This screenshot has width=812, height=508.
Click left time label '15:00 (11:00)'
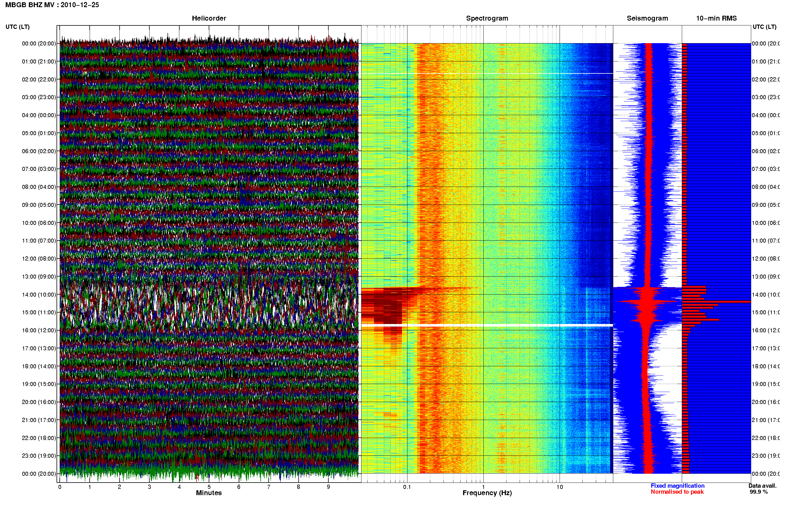coord(39,313)
